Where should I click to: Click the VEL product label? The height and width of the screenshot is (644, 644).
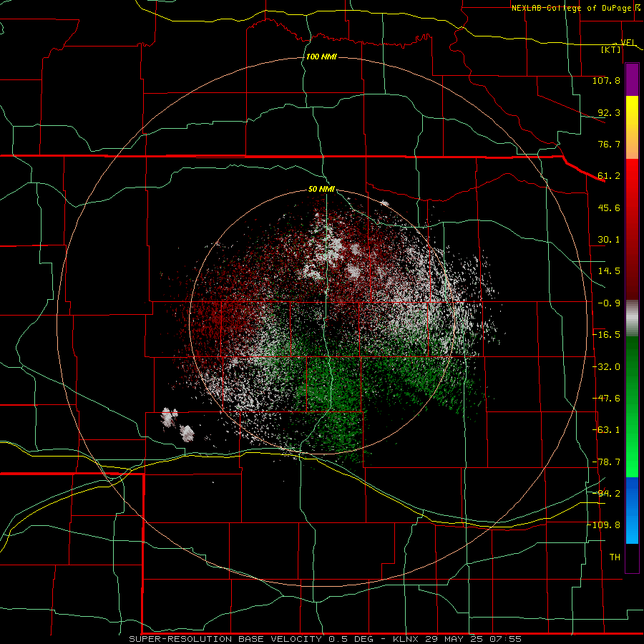pyautogui.click(x=628, y=42)
